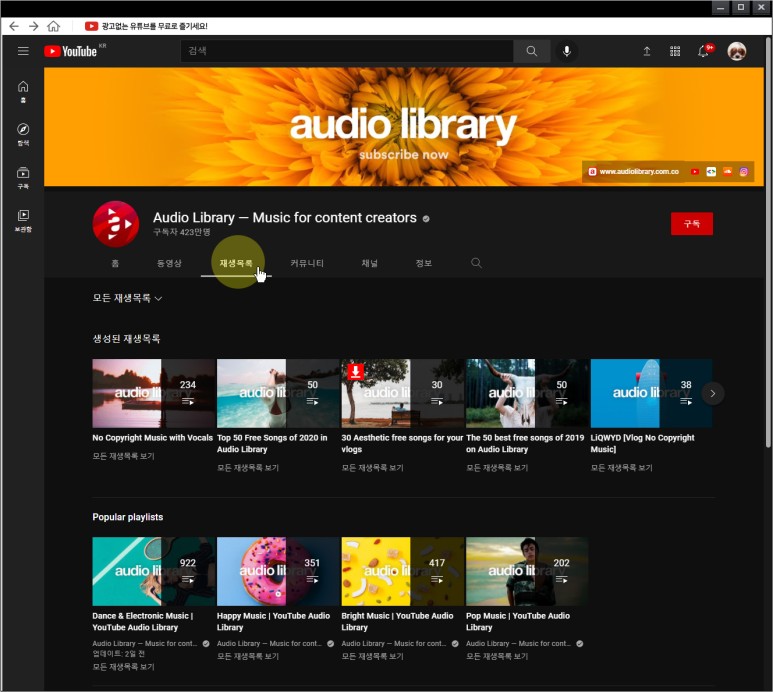Click the browser home icon
773x692 pixels.
coord(53,26)
